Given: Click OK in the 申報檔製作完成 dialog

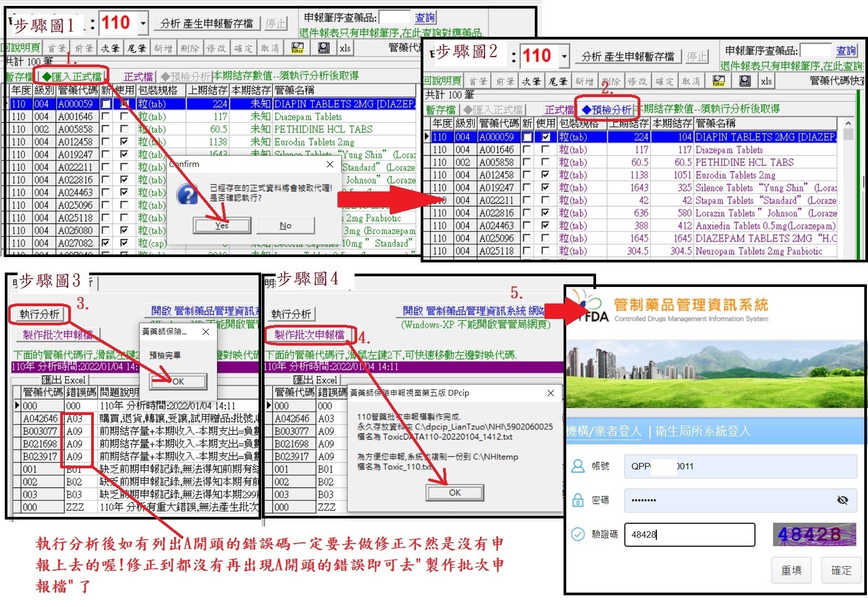Looking at the screenshot, I should [455, 492].
